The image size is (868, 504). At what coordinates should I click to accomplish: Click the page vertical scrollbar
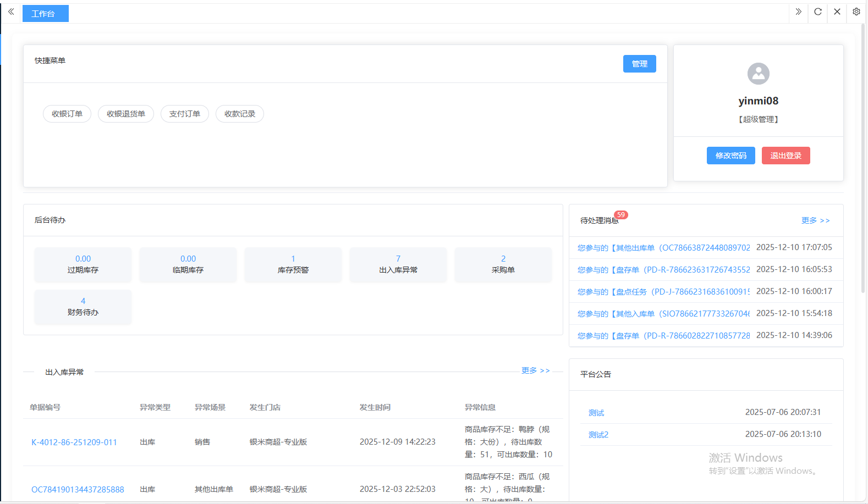862,165
